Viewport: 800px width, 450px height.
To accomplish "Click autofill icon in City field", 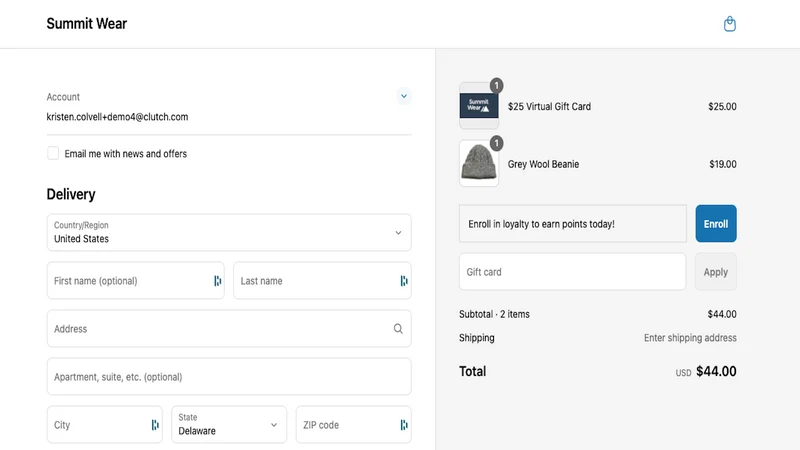I will [x=155, y=424].
